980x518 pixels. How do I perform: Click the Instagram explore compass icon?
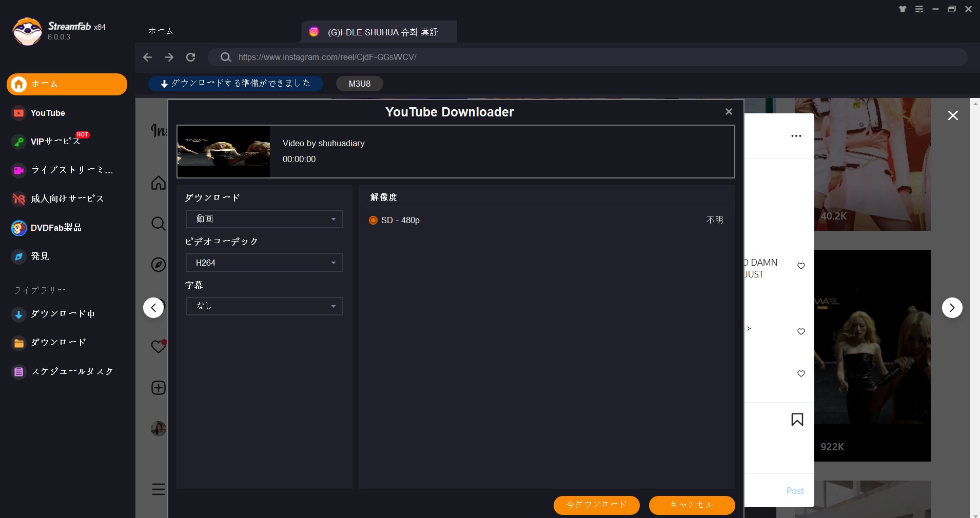pos(159,265)
